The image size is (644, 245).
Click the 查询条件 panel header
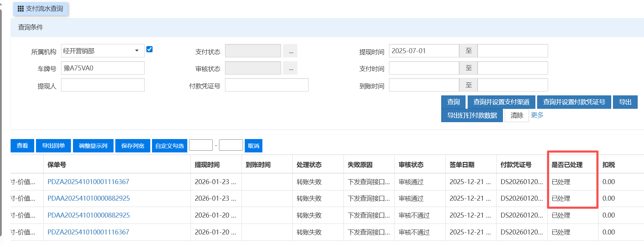pos(327,27)
